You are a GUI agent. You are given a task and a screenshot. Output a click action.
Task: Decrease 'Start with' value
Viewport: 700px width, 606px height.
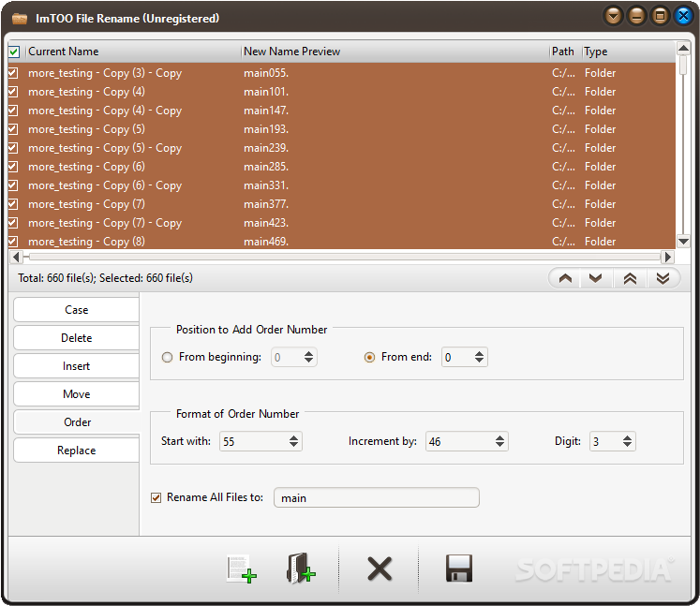pos(293,445)
